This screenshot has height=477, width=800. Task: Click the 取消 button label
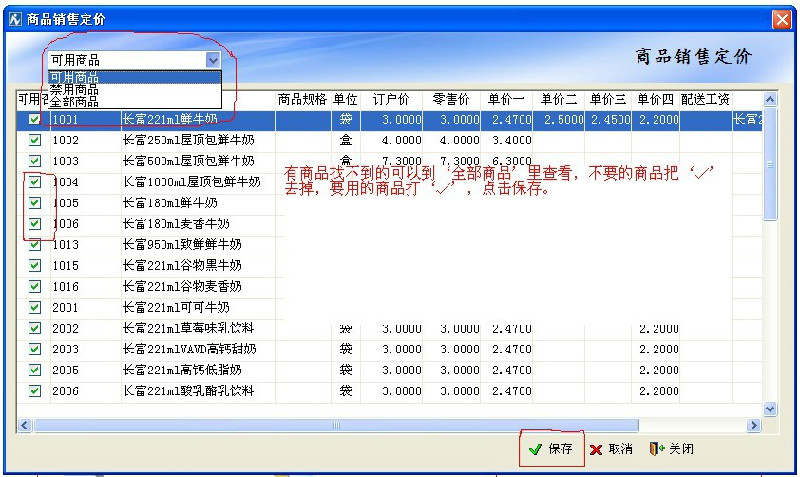[x=620, y=449]
